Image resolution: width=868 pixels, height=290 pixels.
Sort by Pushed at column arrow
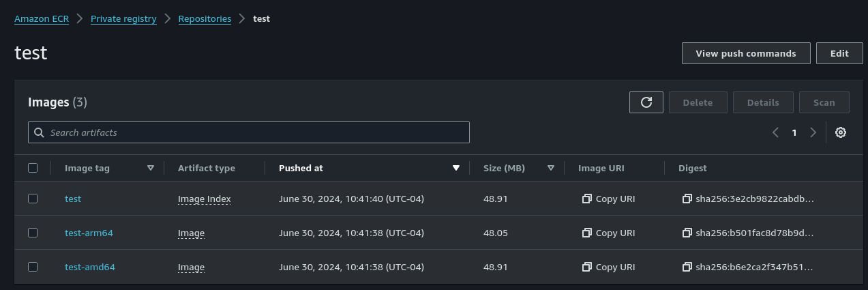456,168
